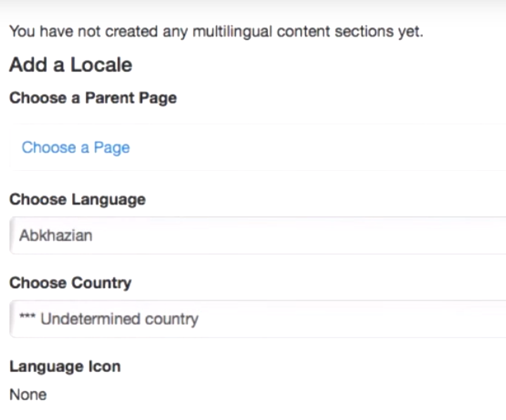This screenshot has height=420, width=506.
Task: Click the "Add a Locale" heading
Action: click(70, 65)
